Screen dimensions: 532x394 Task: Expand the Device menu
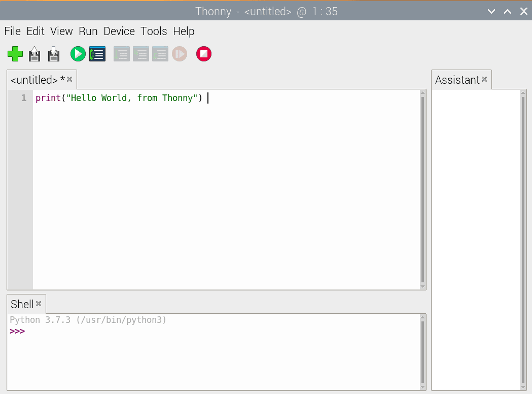[x=119, y=31]
